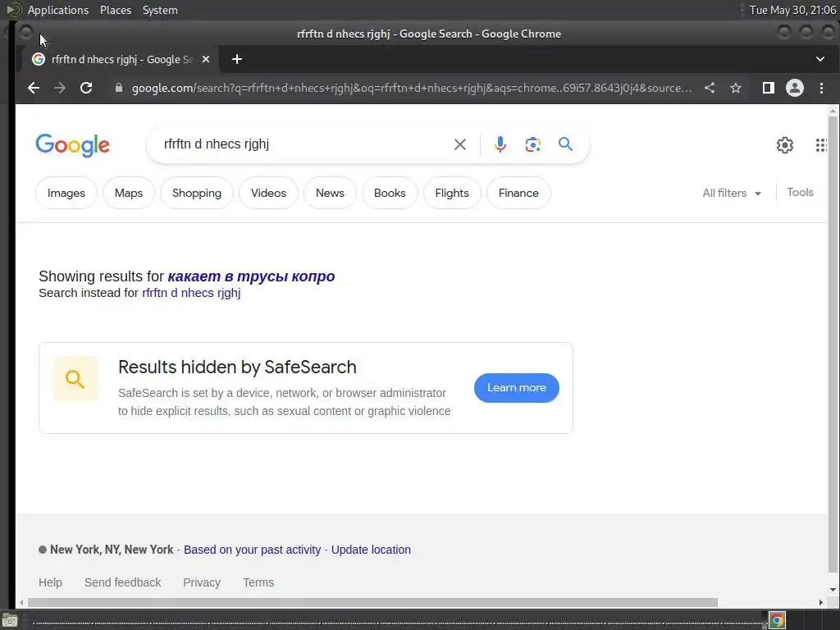Open the Applications menu

point(58,10)
